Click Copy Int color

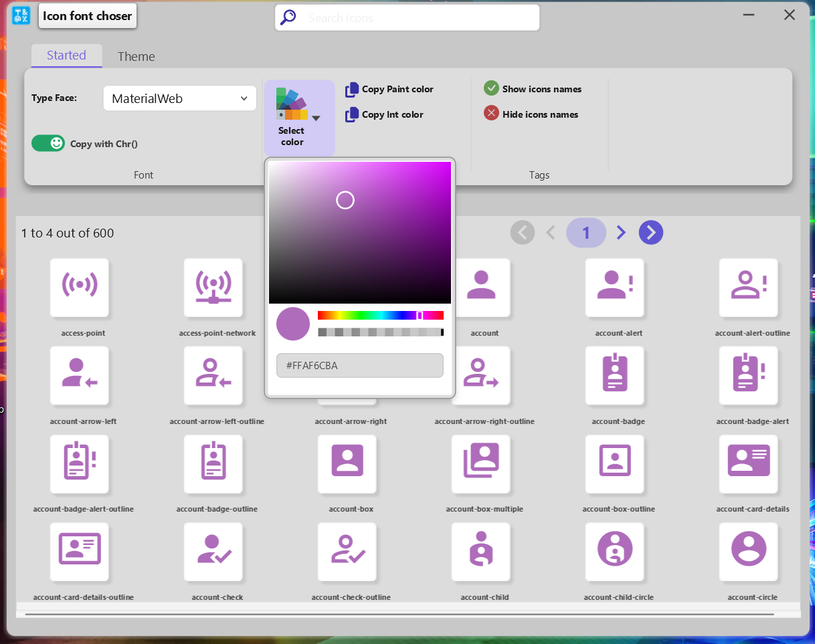384,115
